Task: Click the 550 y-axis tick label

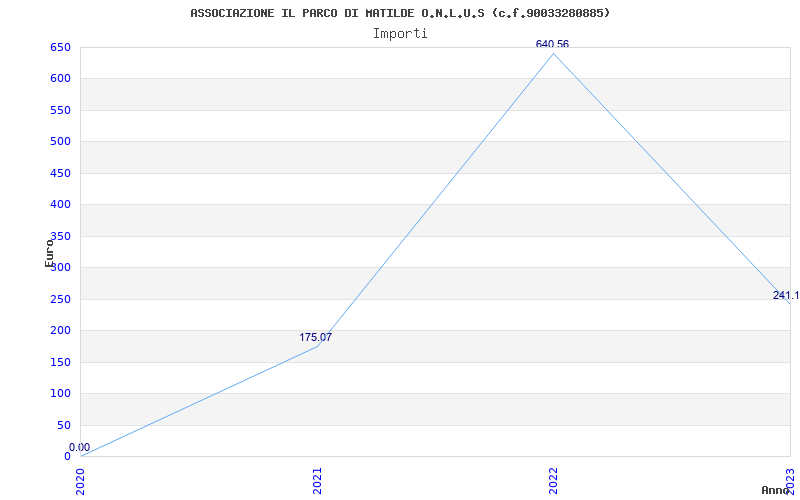Action: click(60, 110)
